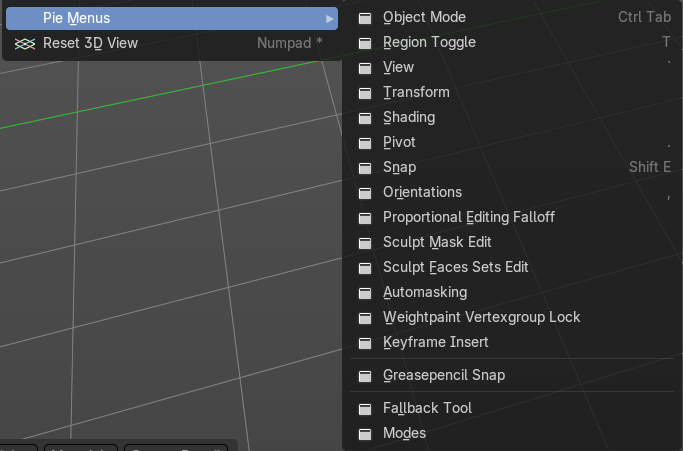
Task: Click the Shift E shortcut label
Action: click(x=650, y=167)
